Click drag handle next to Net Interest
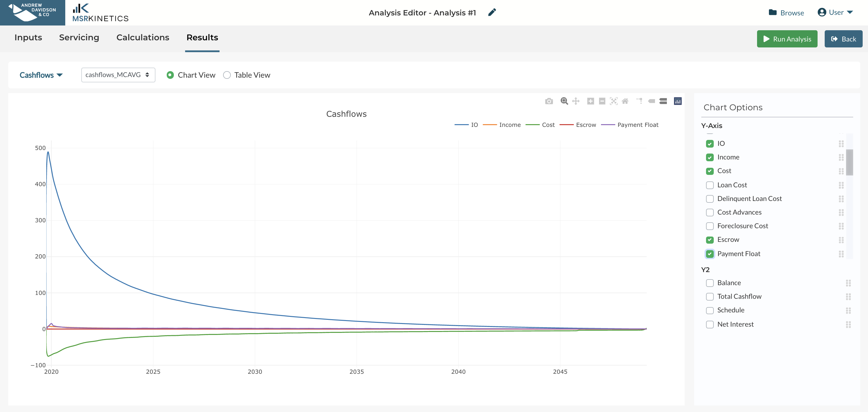Screen dimensions: 868x412 (x=848, y=325)
